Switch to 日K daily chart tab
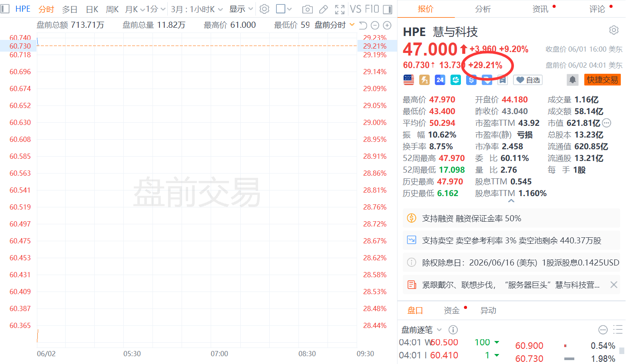The image size is (626, 364). pos(92,9)
